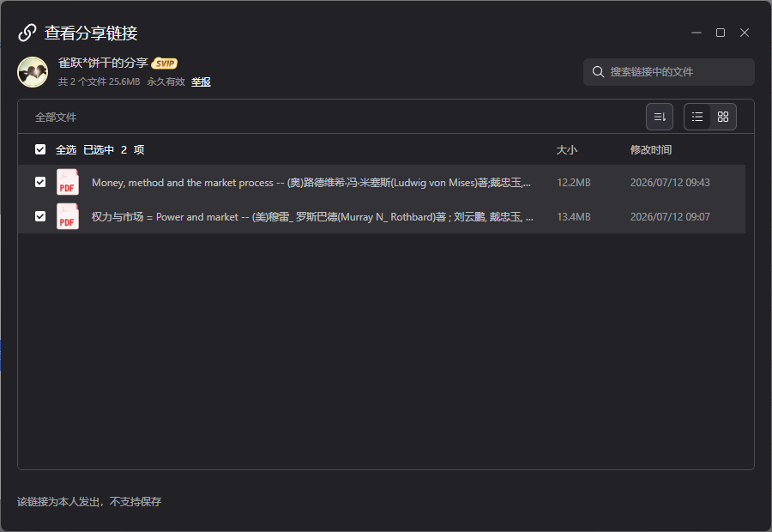Viewport: 772px width, 532px height.
Task: Click the 全部文件 breadcrumb
Action: 56,118
